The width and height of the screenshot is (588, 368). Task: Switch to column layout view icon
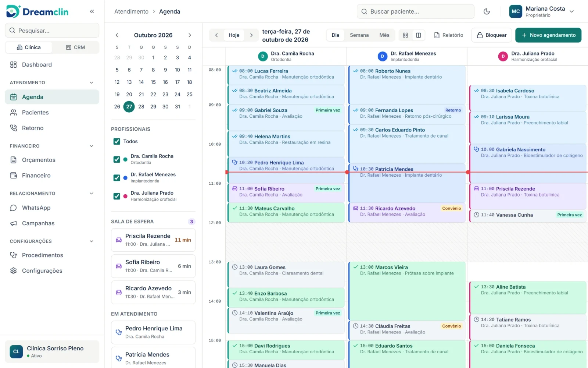coord(418,35)
